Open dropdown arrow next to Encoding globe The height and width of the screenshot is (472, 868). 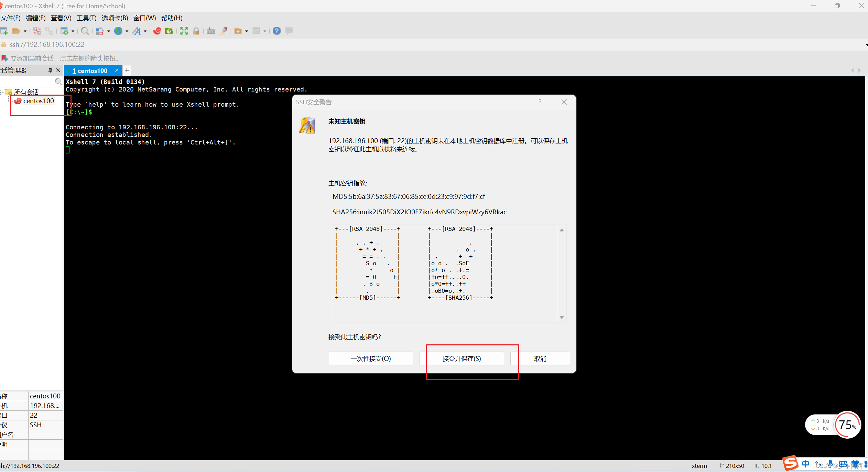click(127, 31)
